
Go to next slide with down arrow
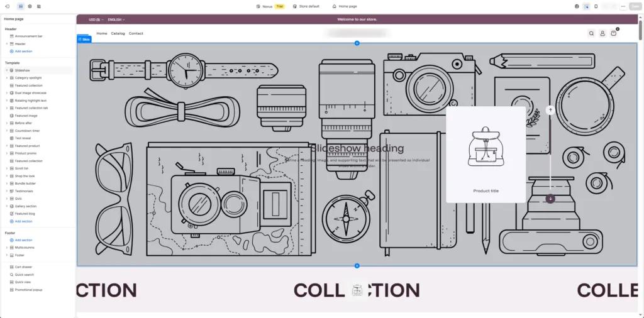point(550,199)
